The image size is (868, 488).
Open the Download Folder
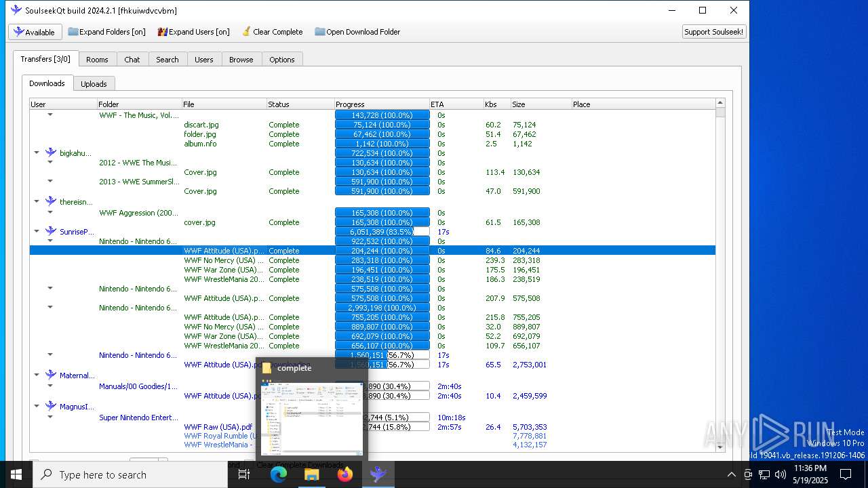tap(357, 32)
